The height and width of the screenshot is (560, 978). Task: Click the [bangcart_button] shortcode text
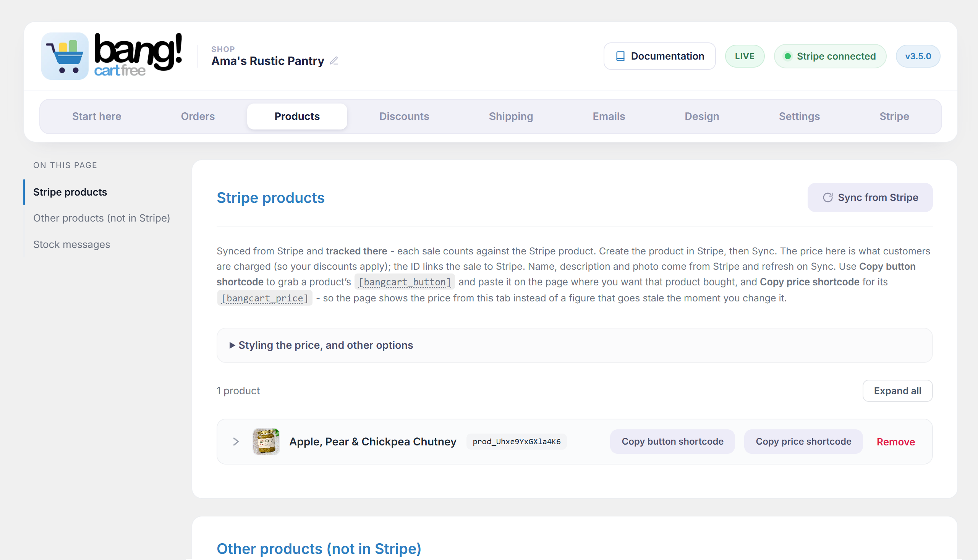coord(404,282)
